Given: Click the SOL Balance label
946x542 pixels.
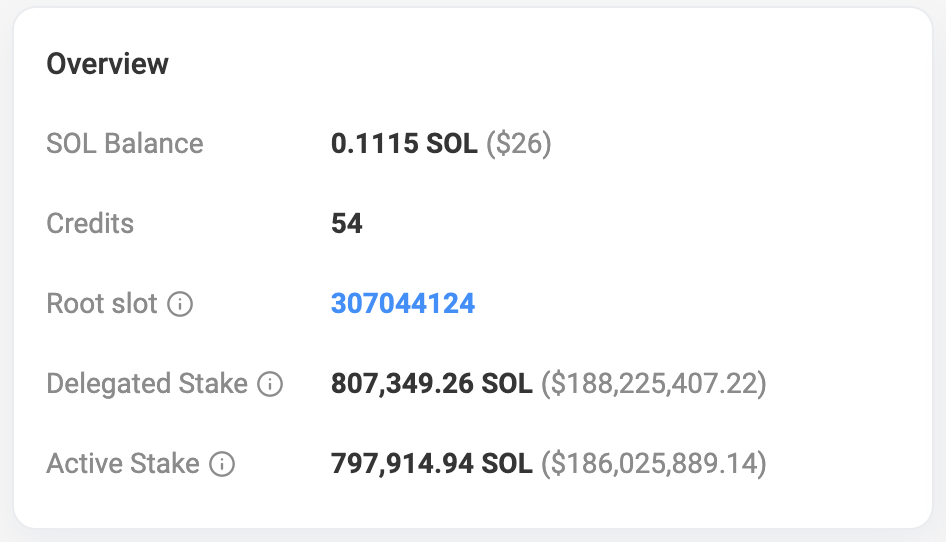Looking at the screenshot, I should (125, 144).
